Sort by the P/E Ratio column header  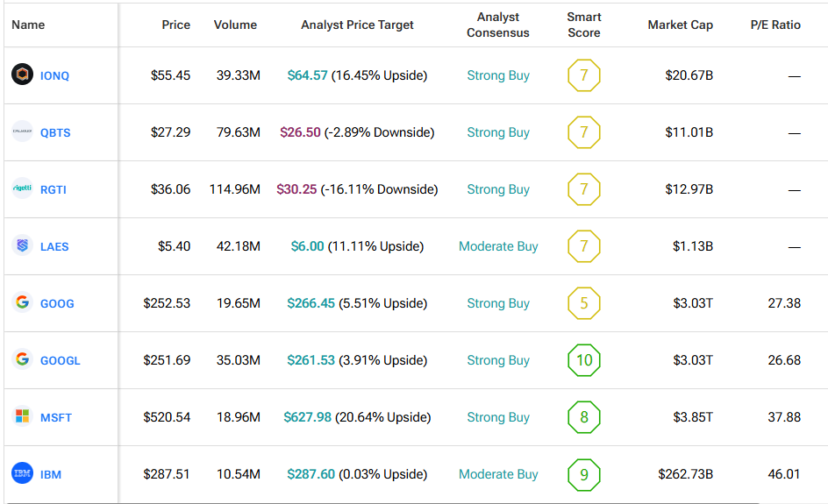point(774,25)
